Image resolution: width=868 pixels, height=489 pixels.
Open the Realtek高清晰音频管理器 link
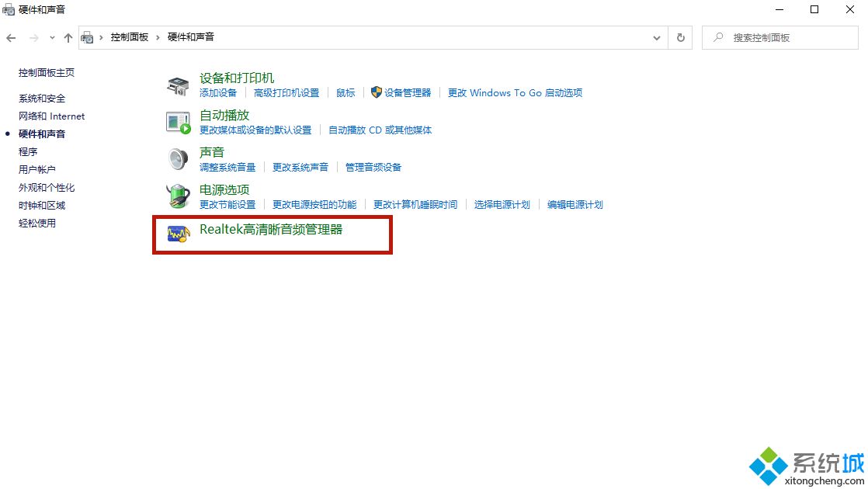click(271, 230)
